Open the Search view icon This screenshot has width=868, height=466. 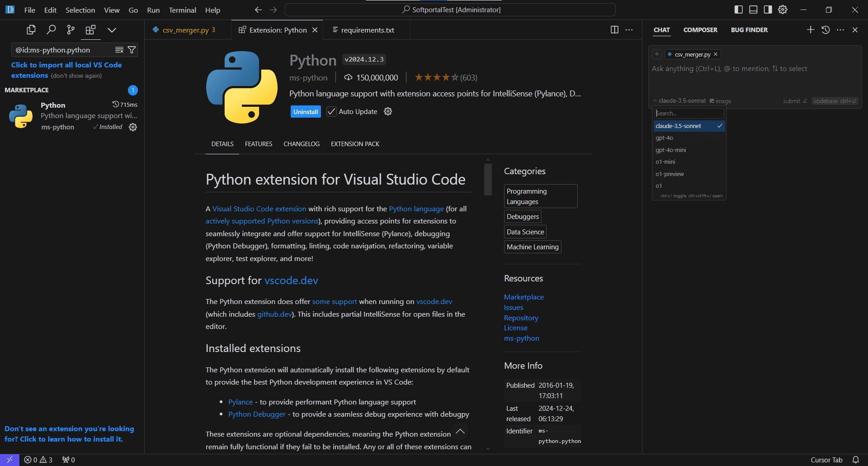point(51,30)
